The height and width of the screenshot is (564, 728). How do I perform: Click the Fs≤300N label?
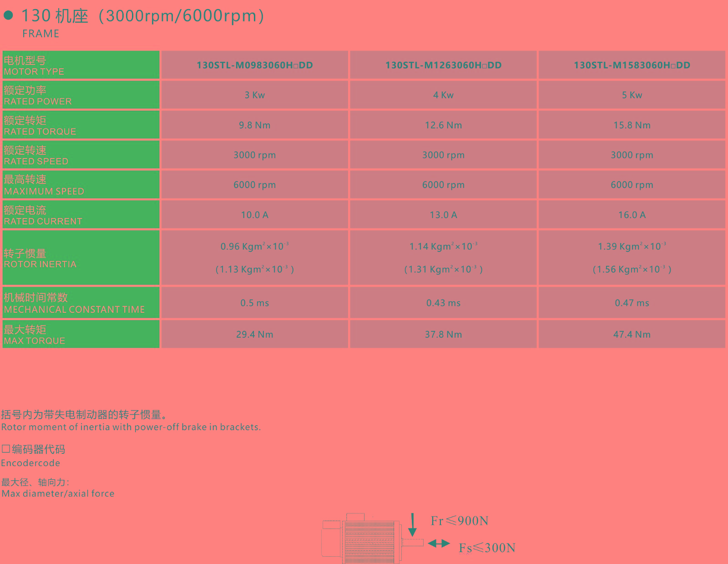[487, 548]
